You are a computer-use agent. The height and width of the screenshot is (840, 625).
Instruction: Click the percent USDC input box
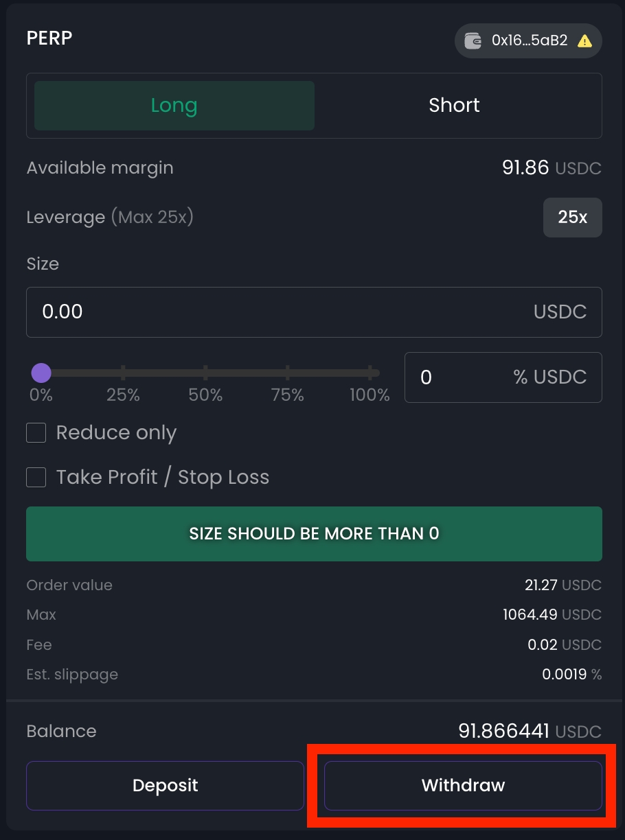point(503,377)
